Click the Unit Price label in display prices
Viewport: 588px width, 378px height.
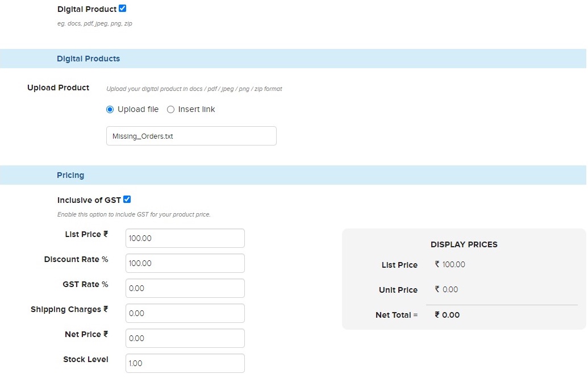pos(398,290)
